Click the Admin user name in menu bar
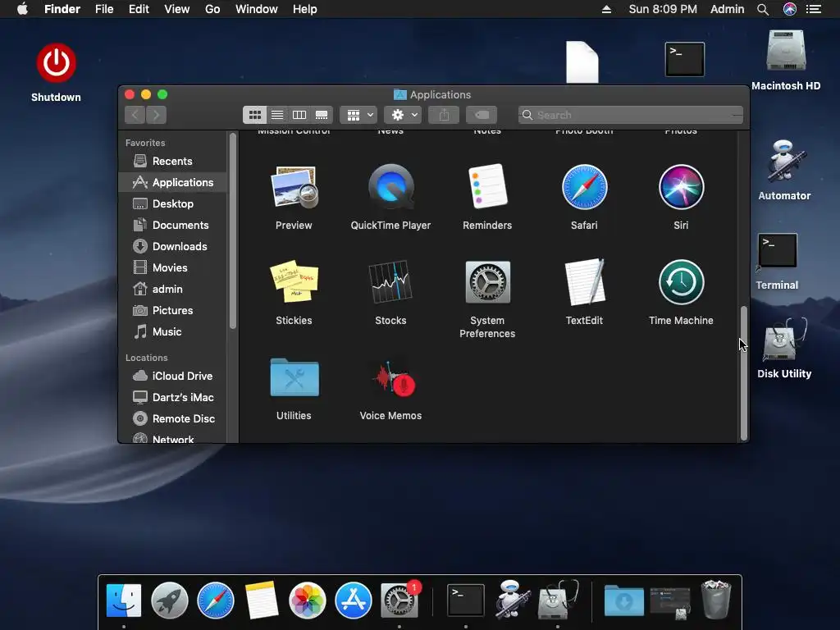The image size is (840, 630). 727,9
